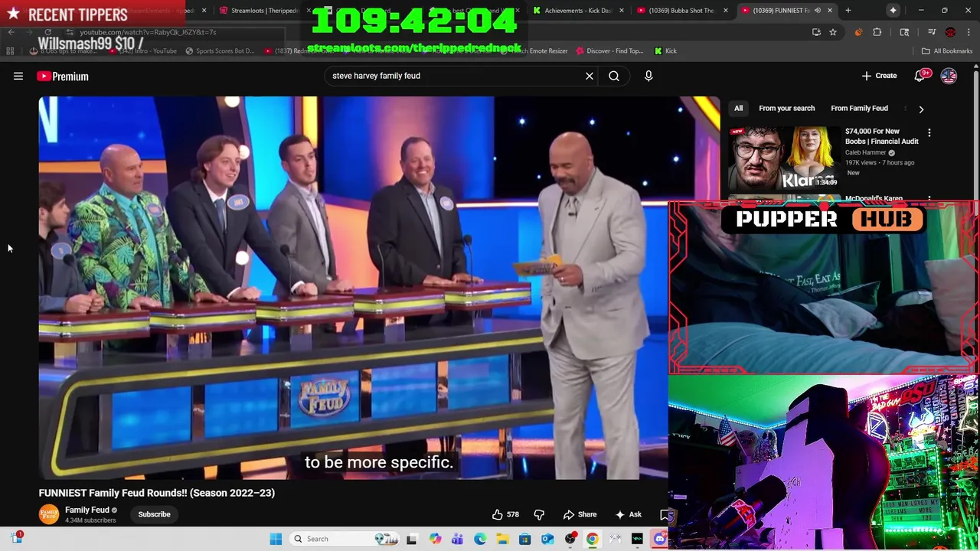The image size is (980, 551).
Task: Open the Gemini sparkle button in tab strip
Action: click(893, 10)
